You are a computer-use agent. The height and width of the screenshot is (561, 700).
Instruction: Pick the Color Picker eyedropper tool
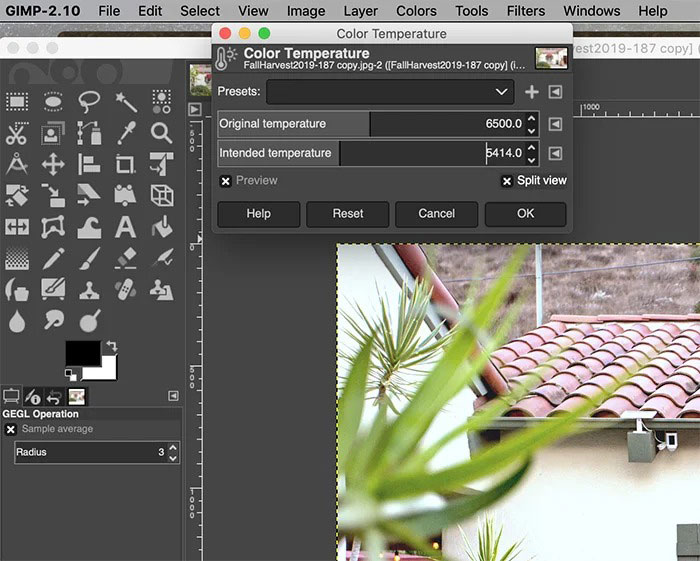(126, 133)
